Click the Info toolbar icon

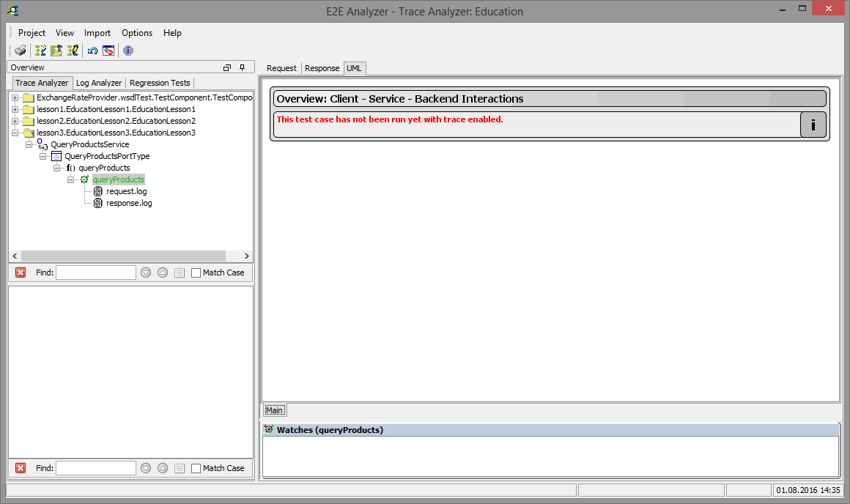click(x=127, y=50)
